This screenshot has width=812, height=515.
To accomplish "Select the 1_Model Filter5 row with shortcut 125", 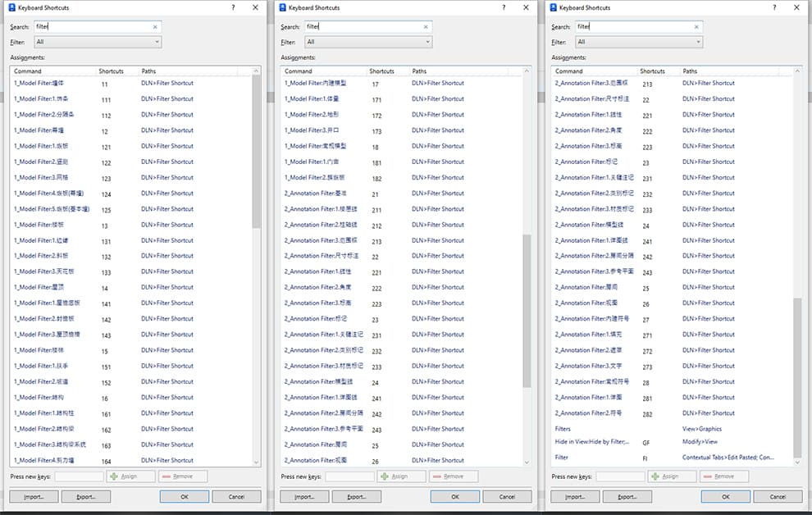I will coord(131,209).
